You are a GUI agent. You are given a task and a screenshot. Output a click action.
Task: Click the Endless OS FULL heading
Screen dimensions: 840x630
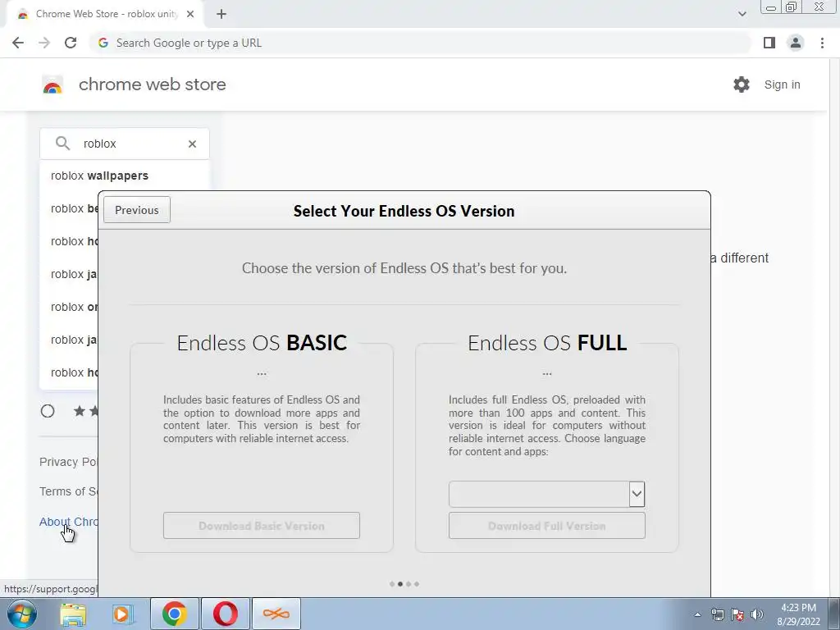point(547,343)
